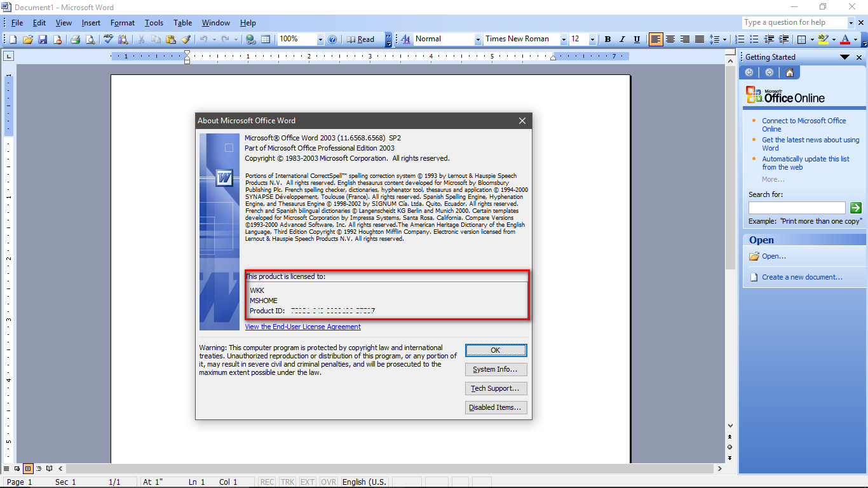This screenshot has height=488, width=868.
Task: Click the Disabled Items button
Action: pos(496,407)
